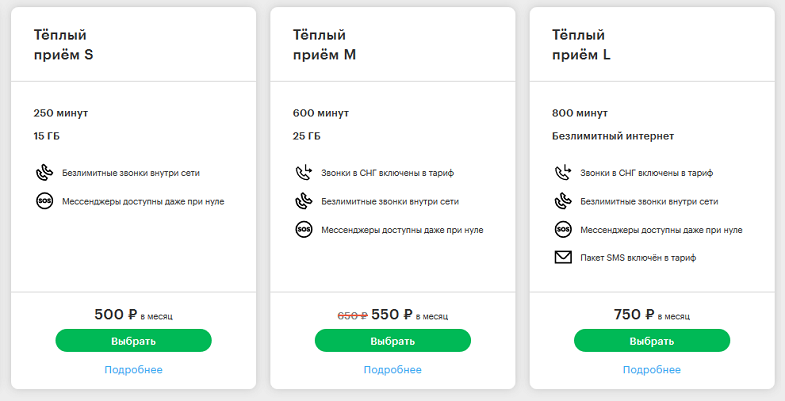Open Подробнее for the S plan
The image size is (785, 401).
click(x=133, y=369)
